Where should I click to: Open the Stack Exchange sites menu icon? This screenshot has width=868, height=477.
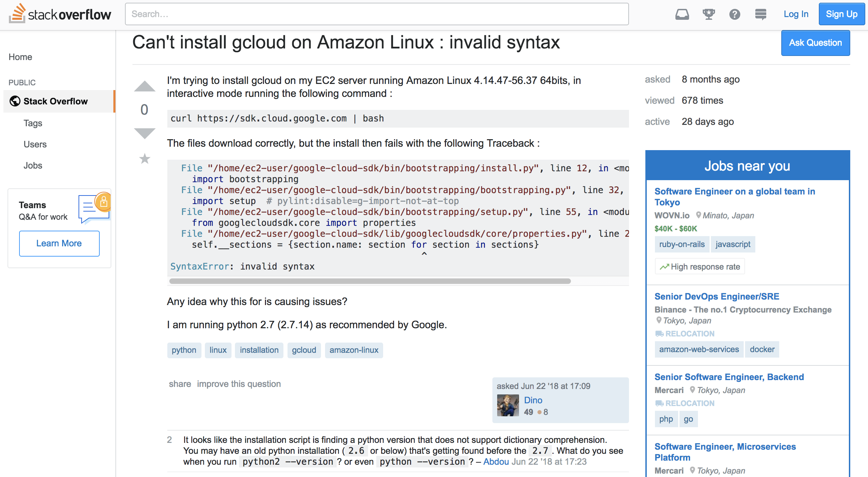point(760,14)
